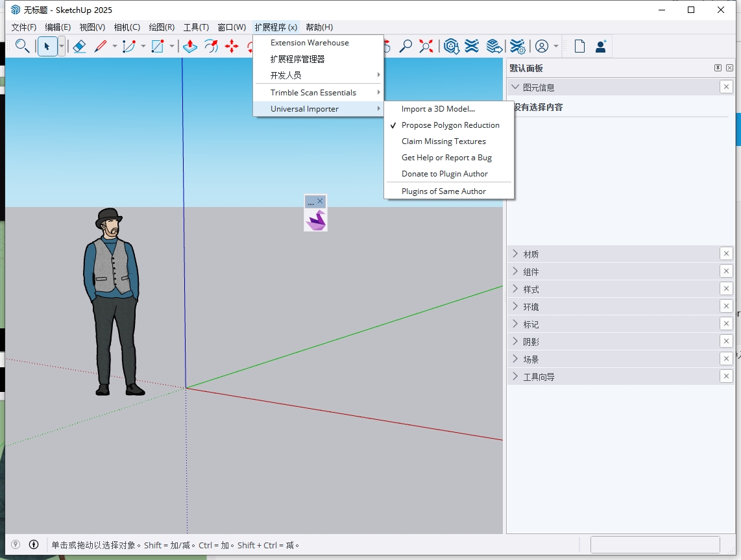The image size is (741, 560).
Task: Click the add collaborator person icon
Action: point(601,46)
